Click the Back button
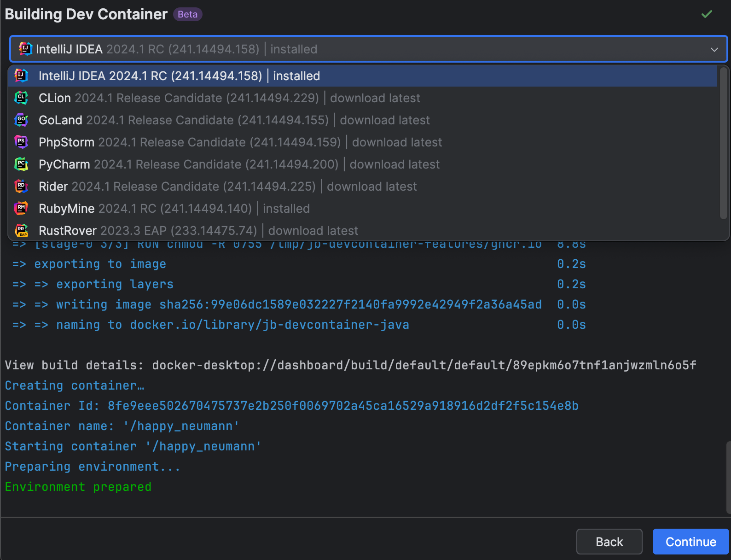 [x=609, y=542]
